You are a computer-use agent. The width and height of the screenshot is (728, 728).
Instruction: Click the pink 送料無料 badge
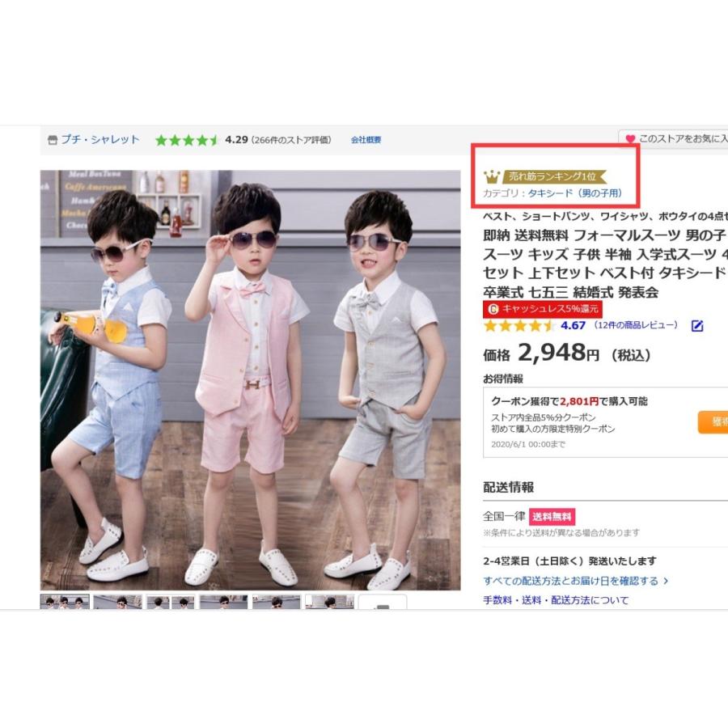coord(552,517)
